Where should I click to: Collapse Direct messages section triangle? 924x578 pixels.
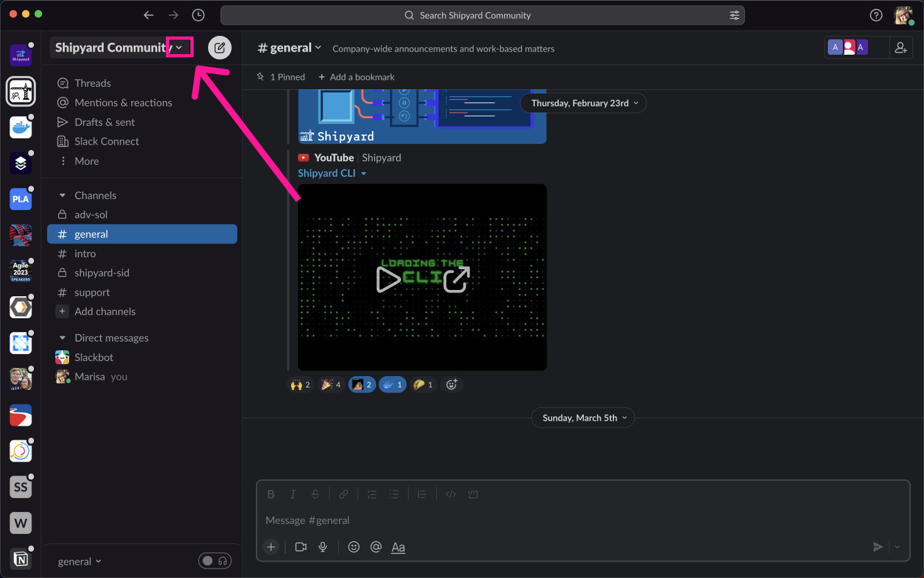click(x=62, y=338)
